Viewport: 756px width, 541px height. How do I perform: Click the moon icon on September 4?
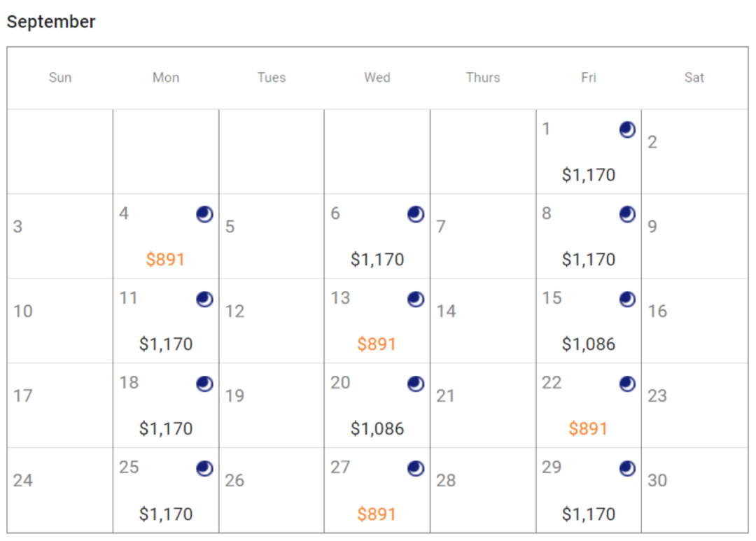coord(204,214)
